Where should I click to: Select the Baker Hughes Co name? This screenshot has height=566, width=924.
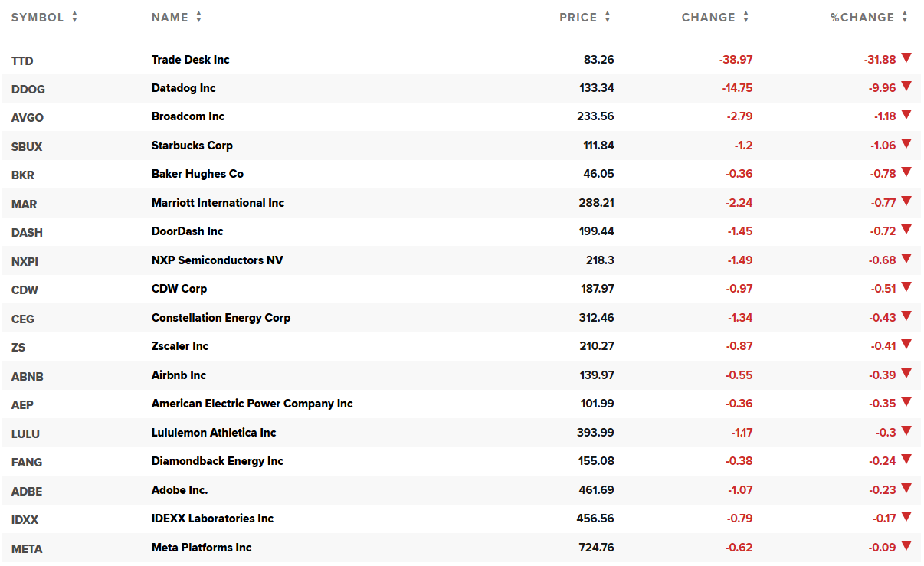click(198, 174)
